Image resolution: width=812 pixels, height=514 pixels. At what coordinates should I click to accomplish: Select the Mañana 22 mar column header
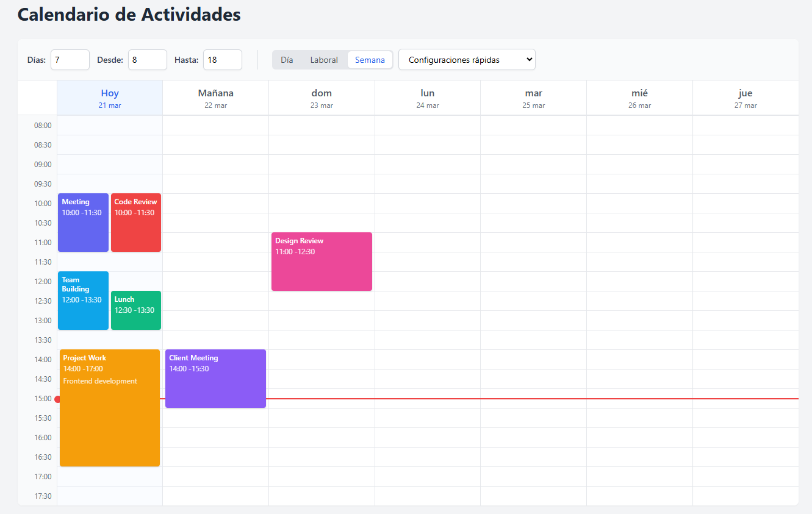[216, 98]
